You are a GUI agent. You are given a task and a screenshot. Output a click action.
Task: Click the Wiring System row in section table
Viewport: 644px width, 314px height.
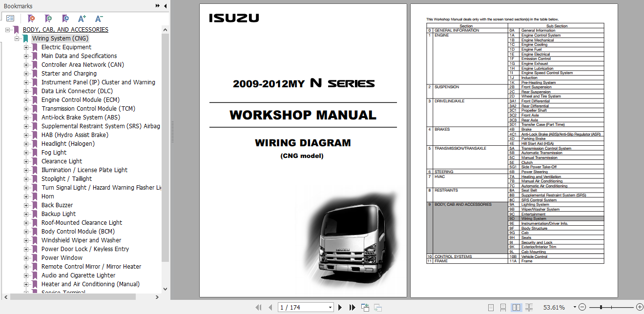[556, 219]
